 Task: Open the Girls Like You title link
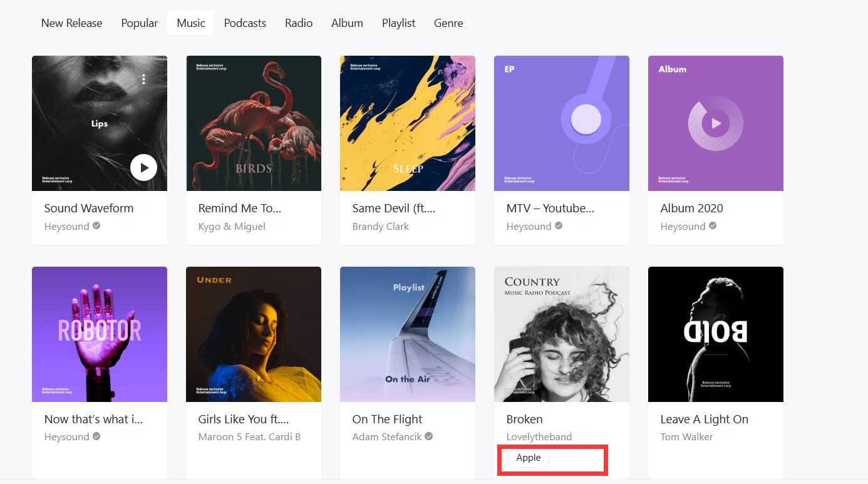244,420
